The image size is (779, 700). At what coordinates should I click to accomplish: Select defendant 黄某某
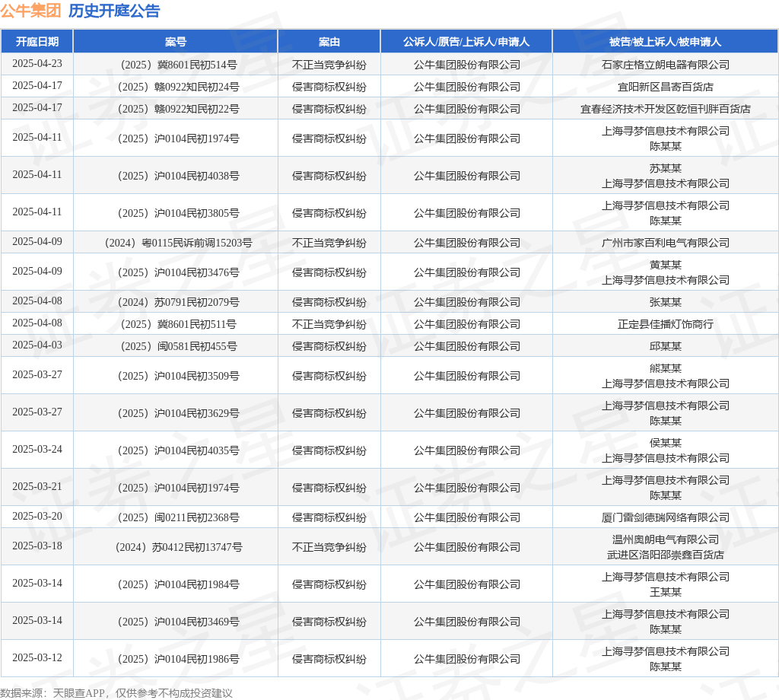(x=666, y=266)
